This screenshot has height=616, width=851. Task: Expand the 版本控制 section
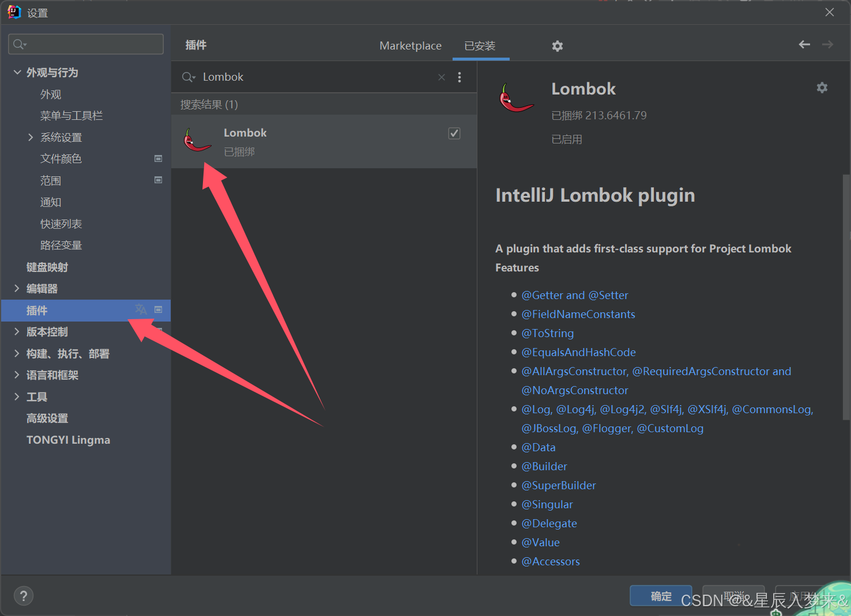[17, 331]
